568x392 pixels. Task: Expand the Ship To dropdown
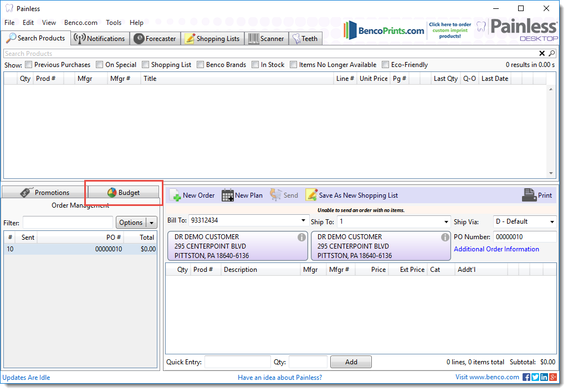tap(446, 222)
